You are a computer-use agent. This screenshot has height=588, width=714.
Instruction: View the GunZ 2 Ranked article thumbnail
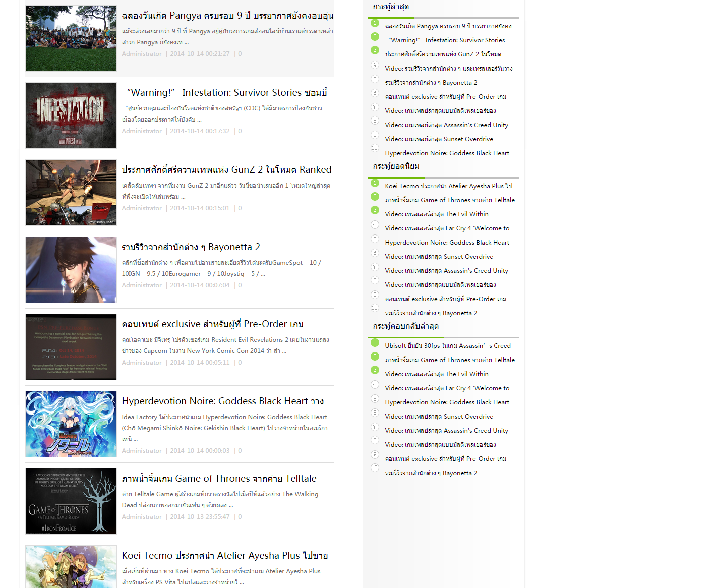71,193
